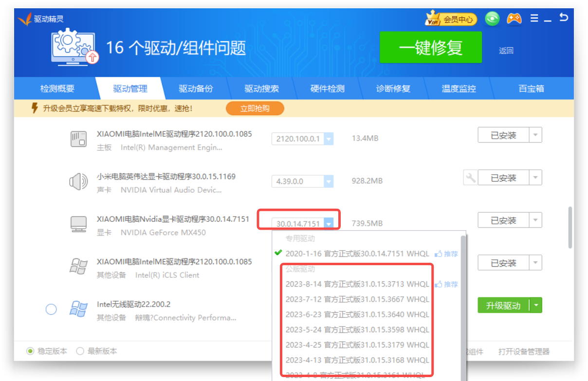Select the 稳定版本 radio button
Viewport: 588px width, 381px height.
[x=31, y=351]
